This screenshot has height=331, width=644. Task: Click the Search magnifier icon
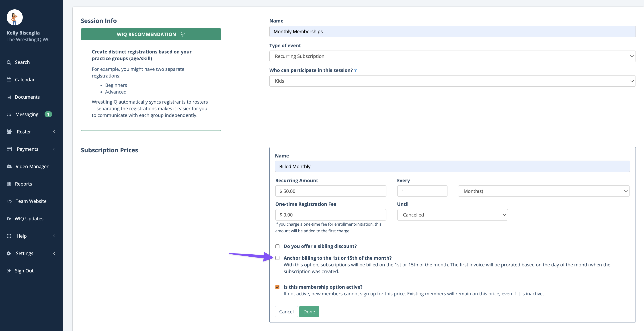tap(9, 62)
